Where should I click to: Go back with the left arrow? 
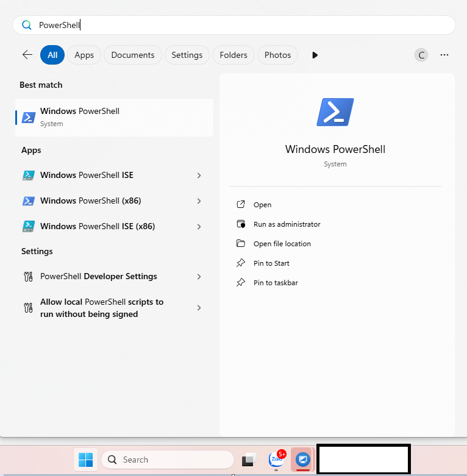tap(27, 55)
